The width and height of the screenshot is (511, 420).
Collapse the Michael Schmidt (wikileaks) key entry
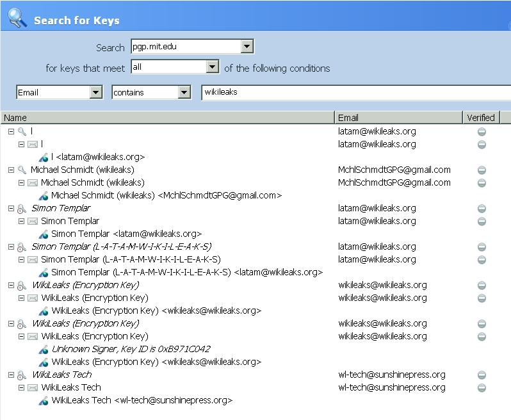point(11,170)
